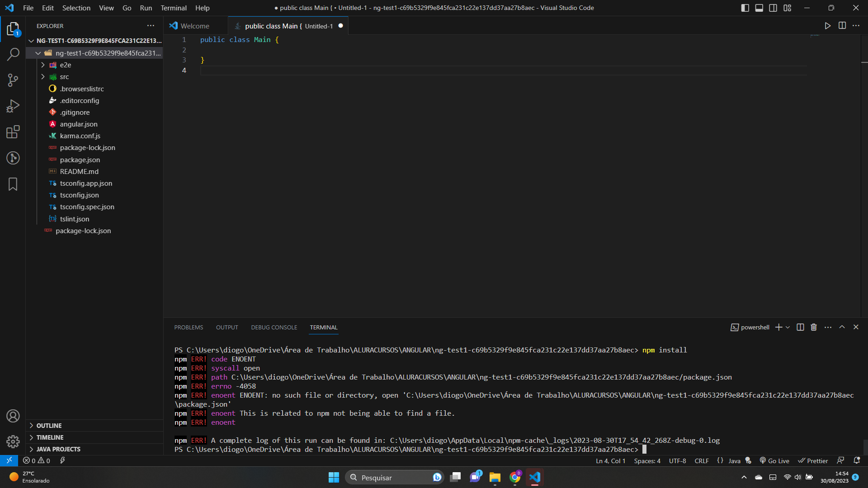Screen dimensions: 868x488
Task: Show hidden system tray icons
Action: click(744, 477)
